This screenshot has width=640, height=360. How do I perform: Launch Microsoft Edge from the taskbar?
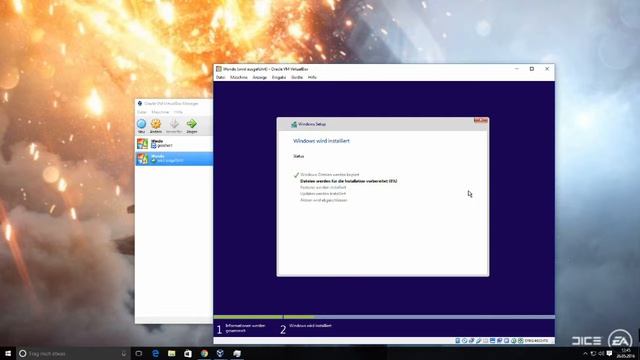coord(155,353)
